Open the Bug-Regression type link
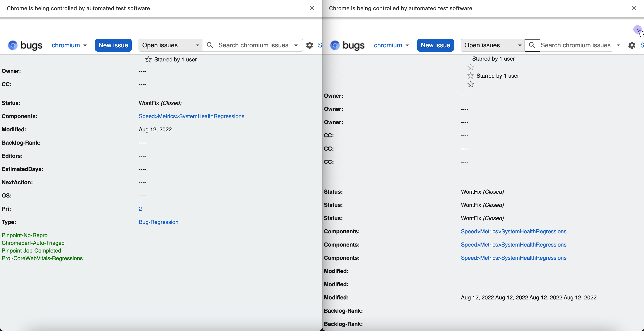Image resolution: width=644 pixels, height=331 pixels. tap(159, 222)
